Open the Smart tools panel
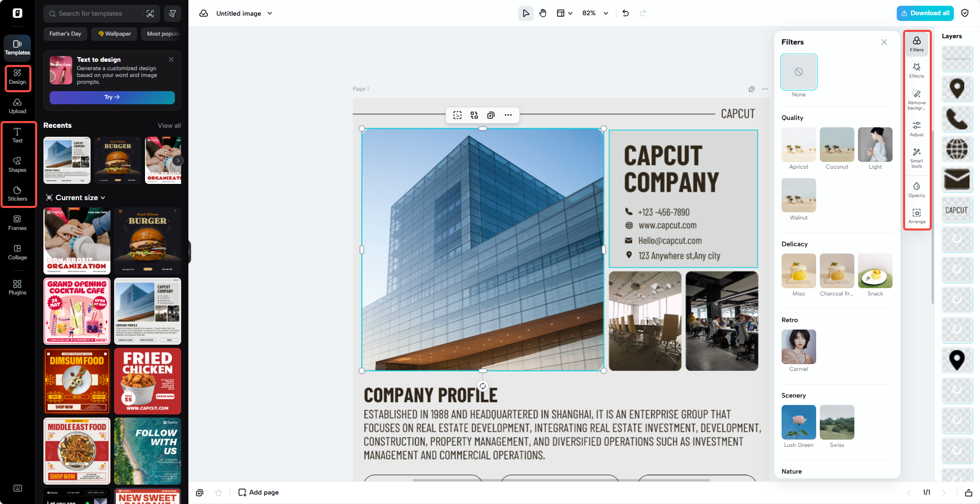Image resolution: width=980 pixels, height=504 pixels. [x=917, y=157]
